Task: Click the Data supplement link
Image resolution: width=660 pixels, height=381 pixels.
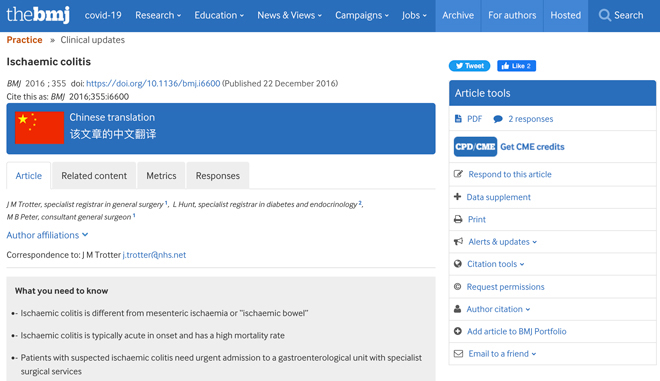Action: click(498, 197)
